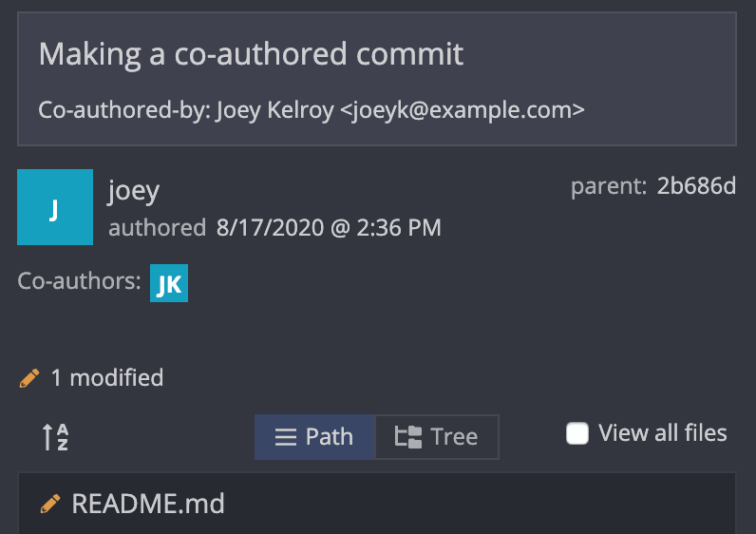Click the hamburger list icon in Path button
Image resolution: width=756 pixels, height=534 pixels.
point(286,437)
